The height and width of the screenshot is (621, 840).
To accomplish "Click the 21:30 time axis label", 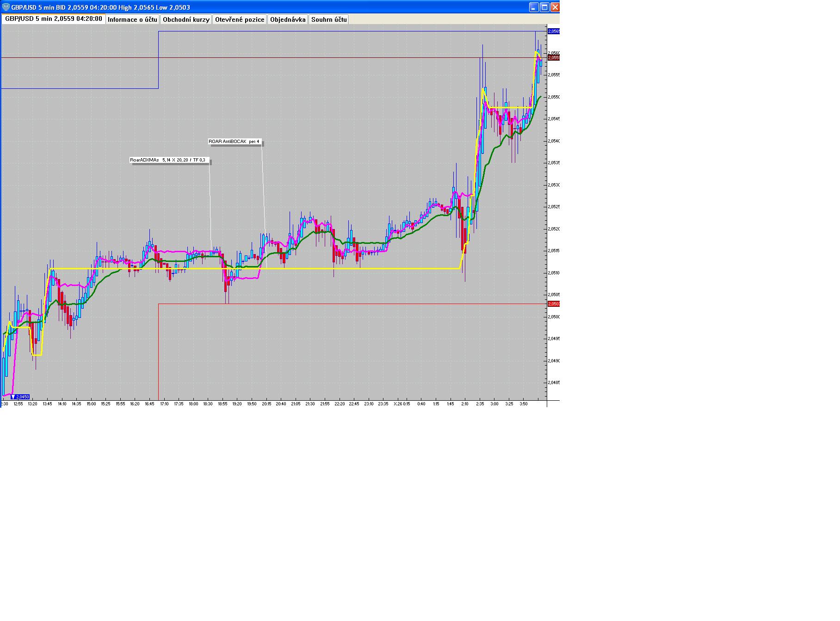I will coord(310,404).
